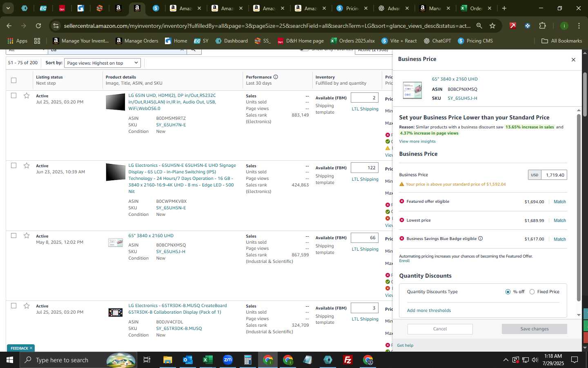Open Apps bookmarks shortcut
The image size is (588, 368).
(17, 41)
